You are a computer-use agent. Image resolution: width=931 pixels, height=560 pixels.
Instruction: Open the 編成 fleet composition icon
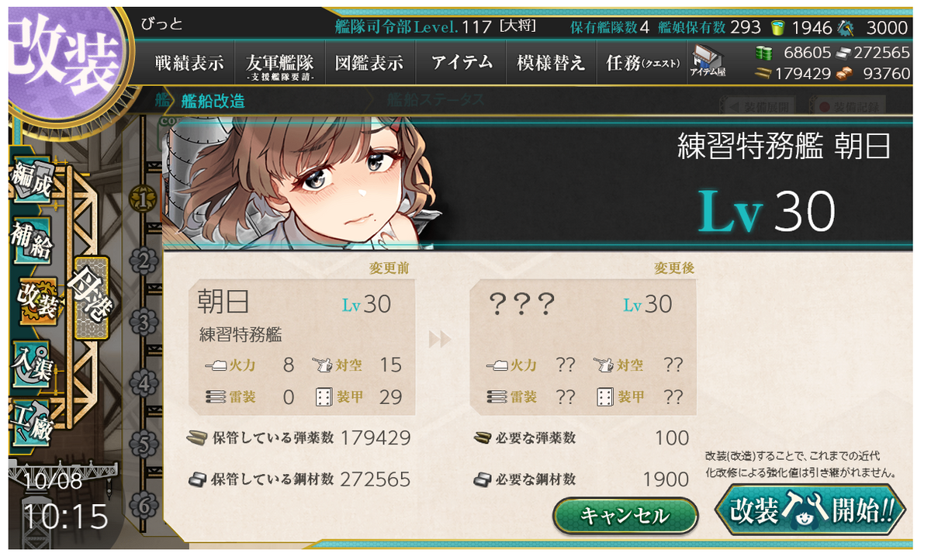[x=32, y=181]
